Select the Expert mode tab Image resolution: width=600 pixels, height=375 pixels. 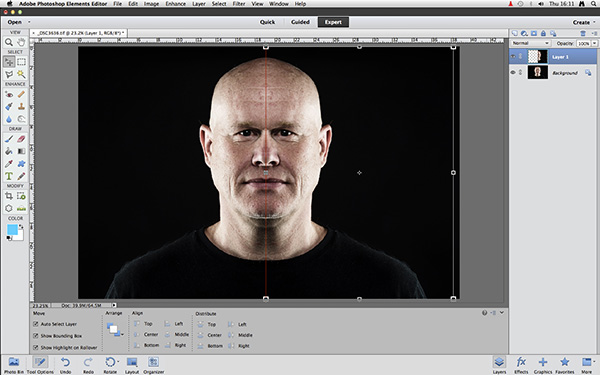click(333, 22)
